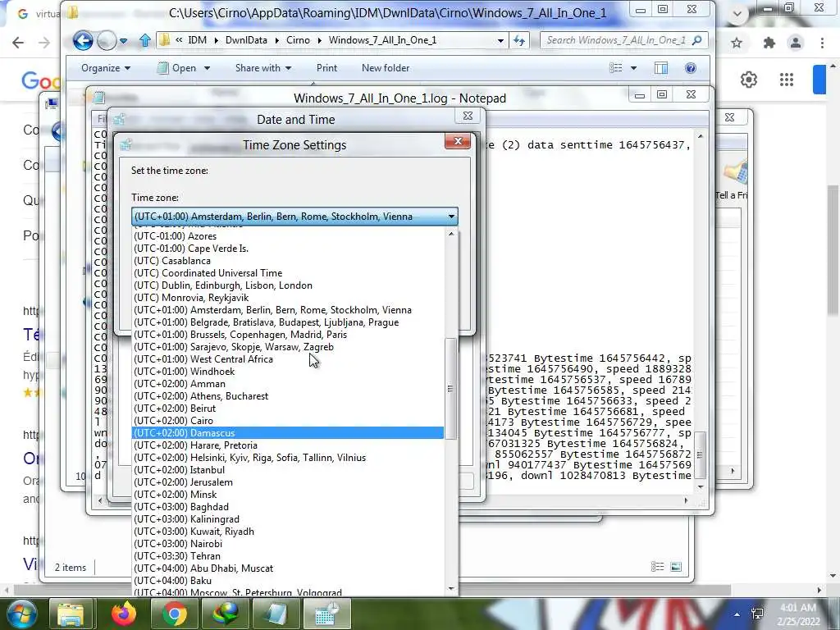
Task: Select (UTC+01:00) Windhoek entry
Action: tap(288, 372)
